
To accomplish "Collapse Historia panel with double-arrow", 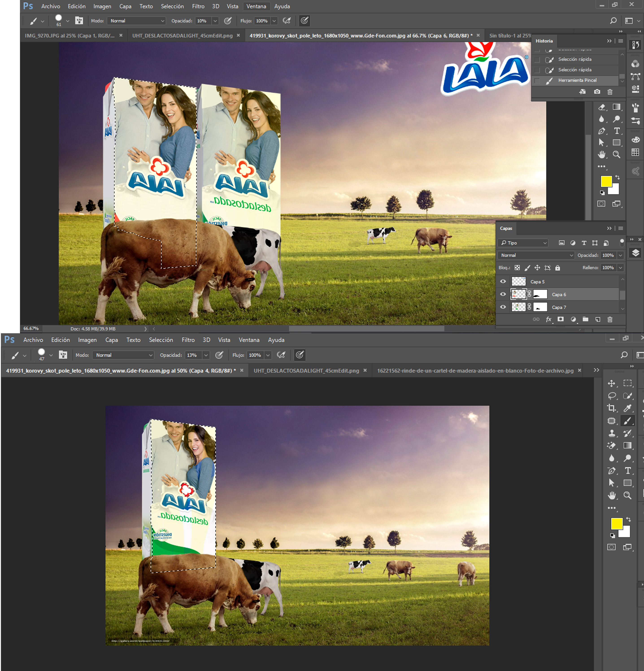I will (609, 41).
